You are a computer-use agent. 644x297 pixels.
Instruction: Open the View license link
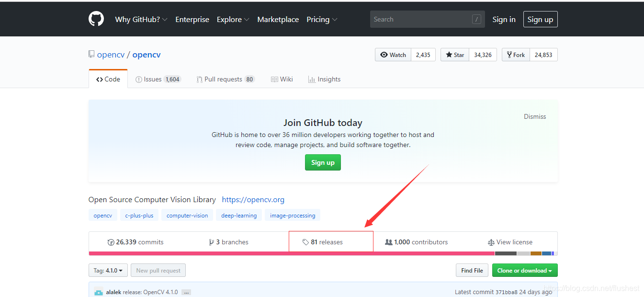coord(510,242)
